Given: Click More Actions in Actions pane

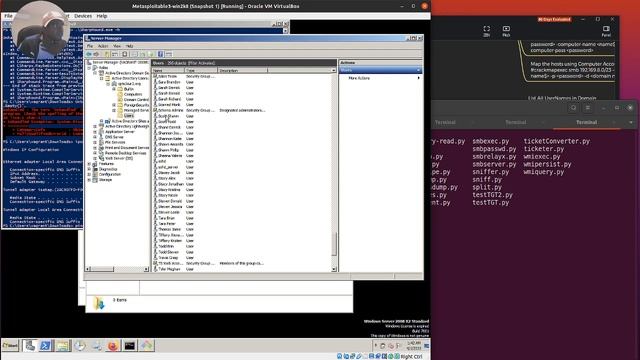Looking at the screenshot, I should (359, 78).
